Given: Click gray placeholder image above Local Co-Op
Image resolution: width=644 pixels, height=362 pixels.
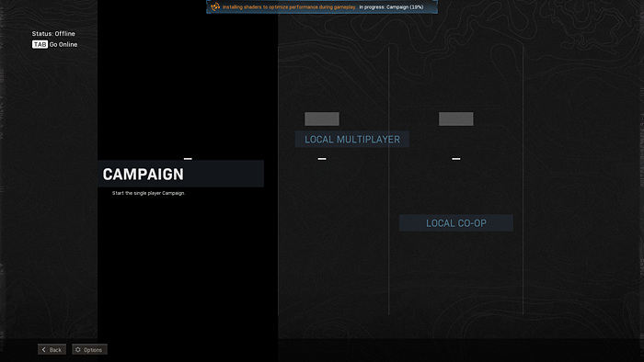Looking at the screenshot, I should pos(456,119).
